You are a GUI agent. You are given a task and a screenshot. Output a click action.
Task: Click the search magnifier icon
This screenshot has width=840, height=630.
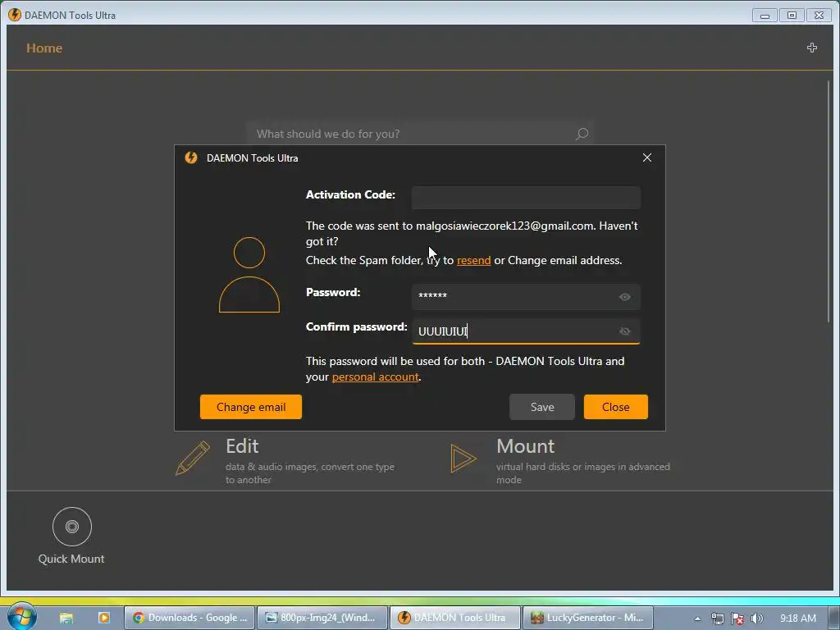582,134
